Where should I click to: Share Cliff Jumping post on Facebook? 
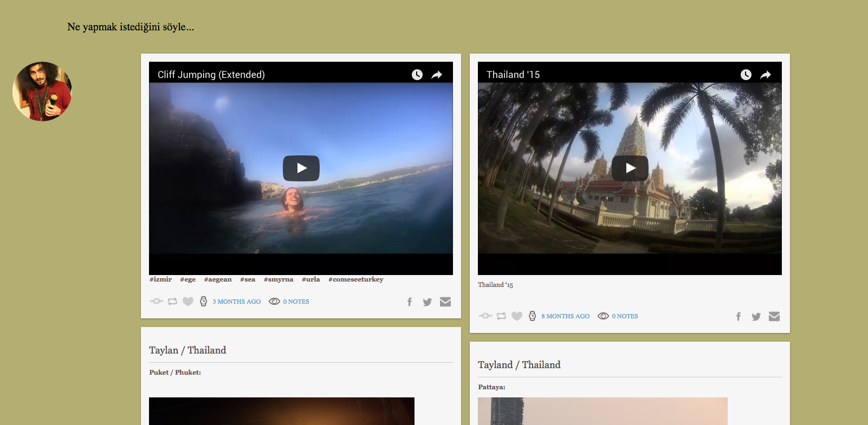[x=410, y=302]
